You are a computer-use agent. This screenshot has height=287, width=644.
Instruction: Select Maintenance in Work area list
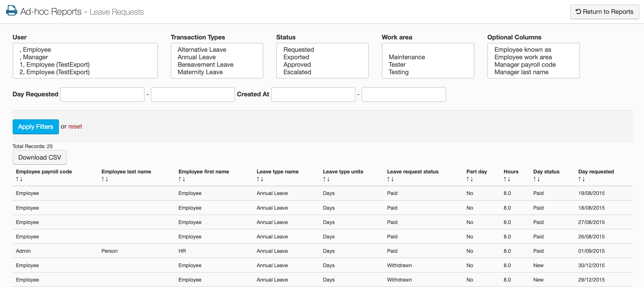(407, 57)
